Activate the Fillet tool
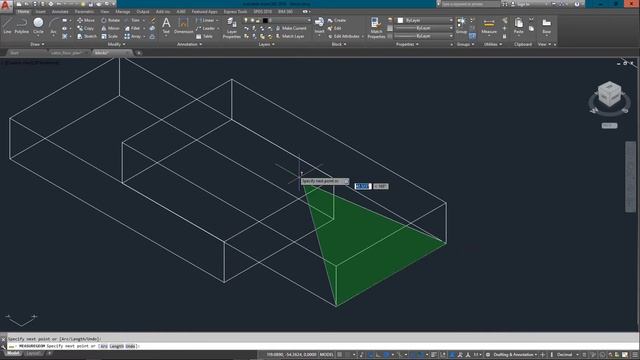The image size is (640, 360). pyautogui.click(x=133, y=28)
